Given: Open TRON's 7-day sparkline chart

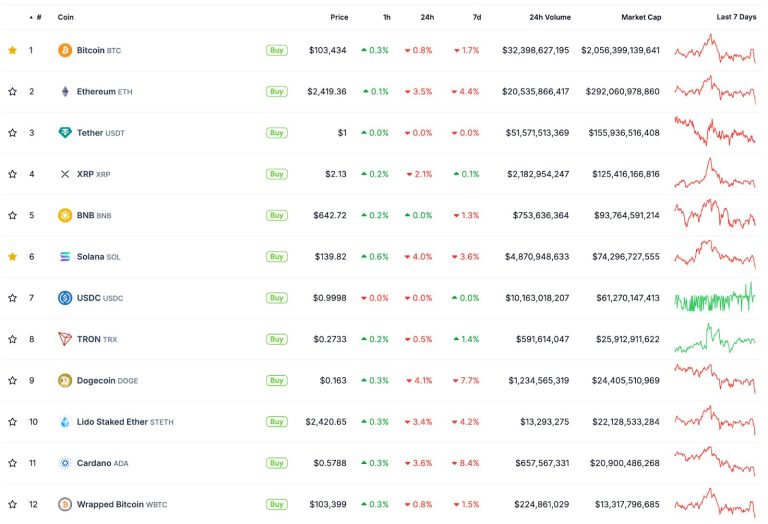Looking at the screenshot, I should [x=715, y=338].
